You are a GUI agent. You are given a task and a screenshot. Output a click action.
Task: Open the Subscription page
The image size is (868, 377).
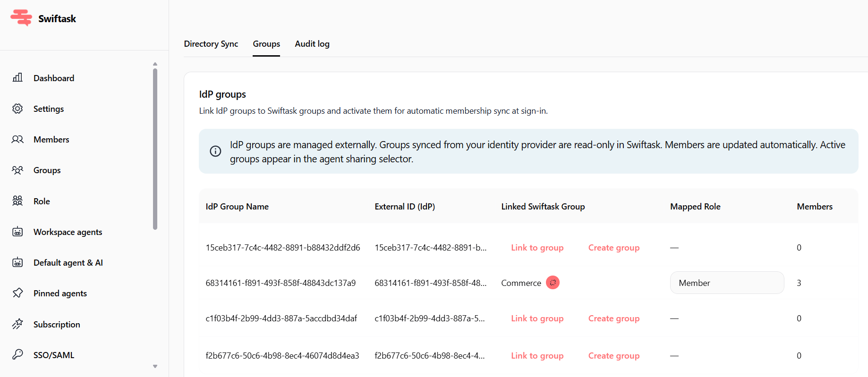[57, 324]
